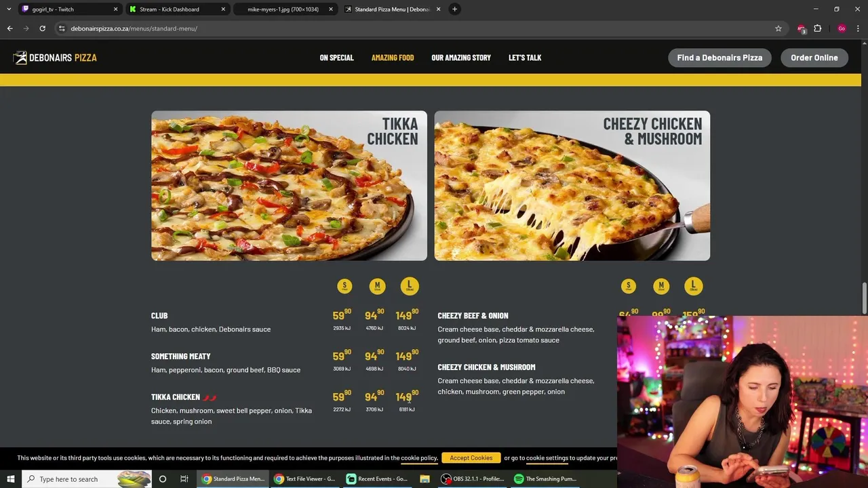This screenshot has height=488, width=868.
Task: Reload the current page
Action: (x=42, y=28)
